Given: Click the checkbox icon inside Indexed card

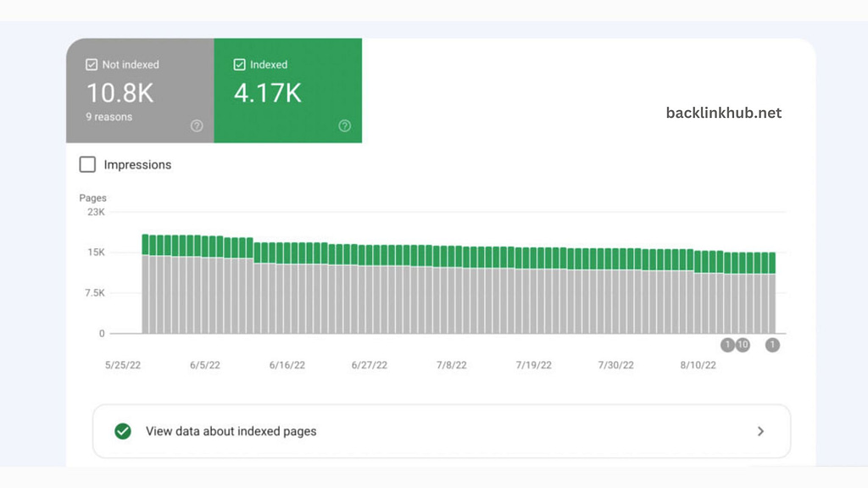Looking at the screenshot, I should coord(239,64).
